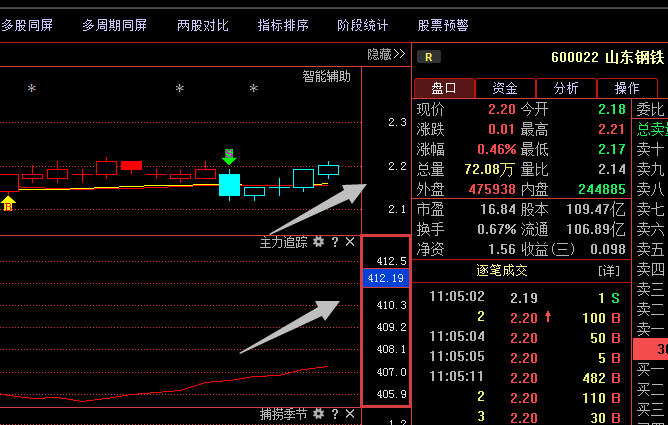Switch to the 盘口 tab
This screenshot has width=668, height=425.
[x=444, y=88]
